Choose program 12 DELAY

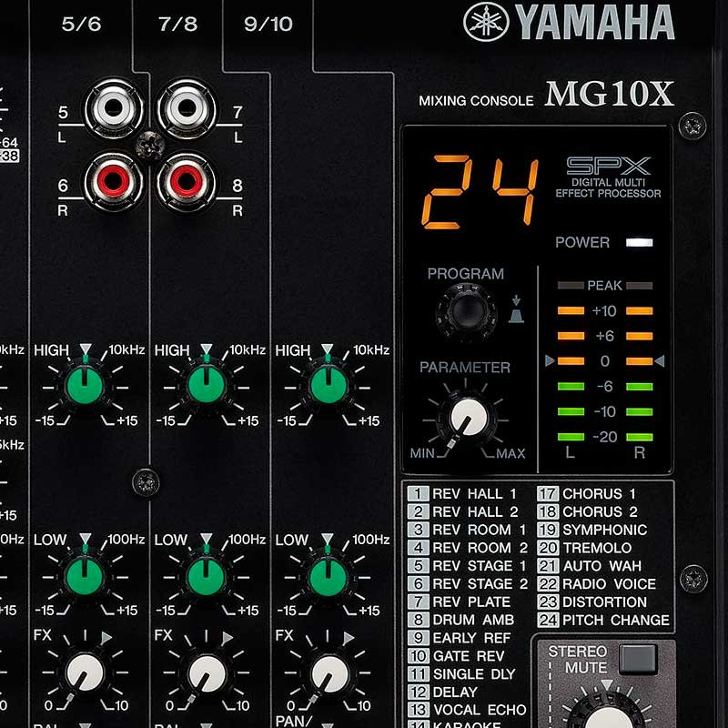click(442, 692)
